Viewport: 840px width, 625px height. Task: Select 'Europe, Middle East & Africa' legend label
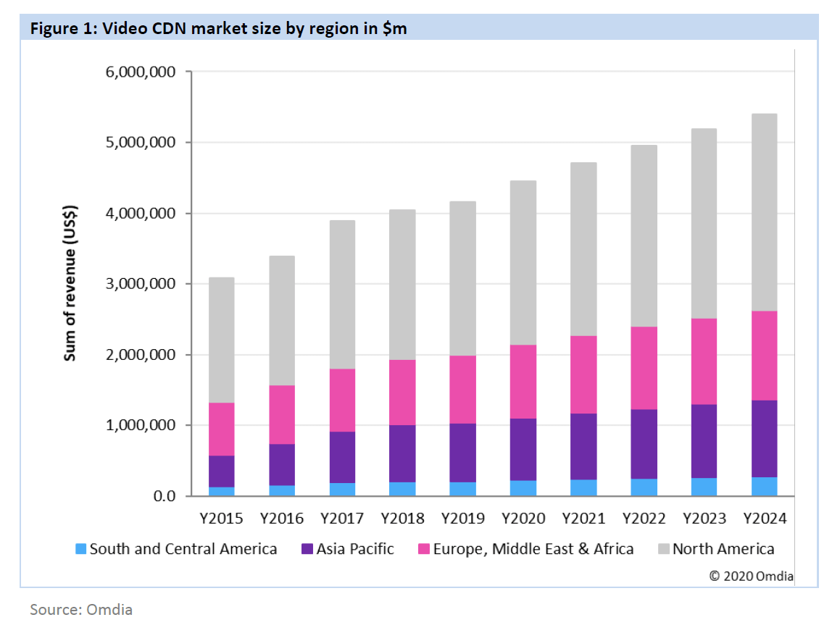(533, 549)
